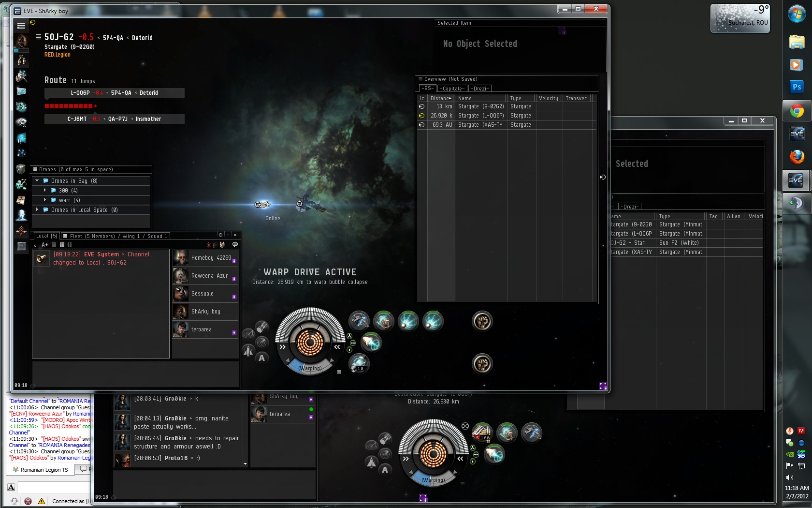
Task: Click the Windows Start orb
Action: click(797, 14)
